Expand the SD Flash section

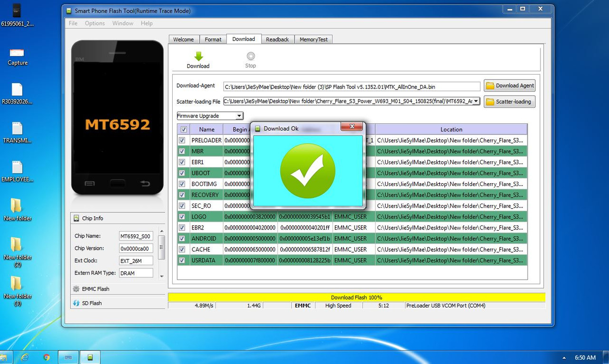(x=118, y=303)
